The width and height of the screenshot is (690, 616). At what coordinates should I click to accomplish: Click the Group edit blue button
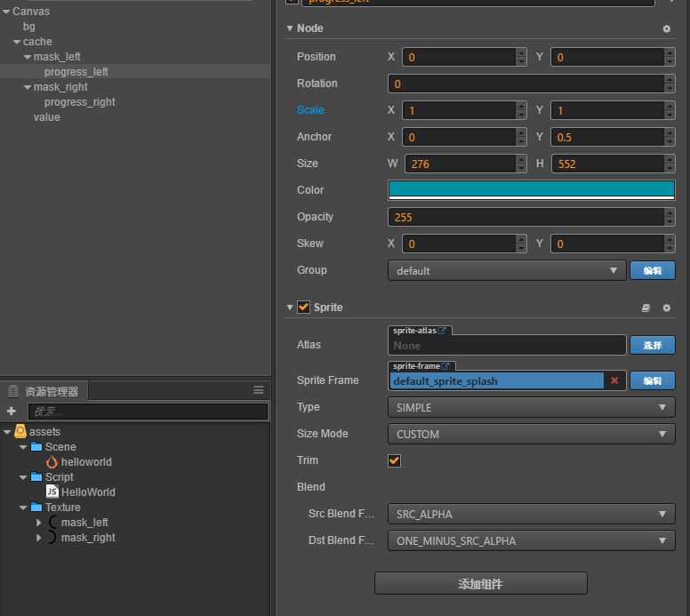click(x=652, y=270)
